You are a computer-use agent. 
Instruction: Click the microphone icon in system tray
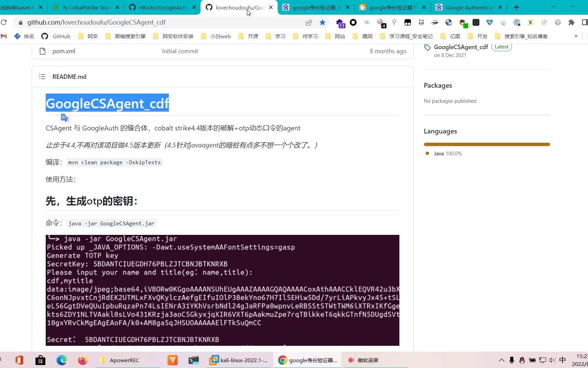pyautogui.click(x=512, y=360)
